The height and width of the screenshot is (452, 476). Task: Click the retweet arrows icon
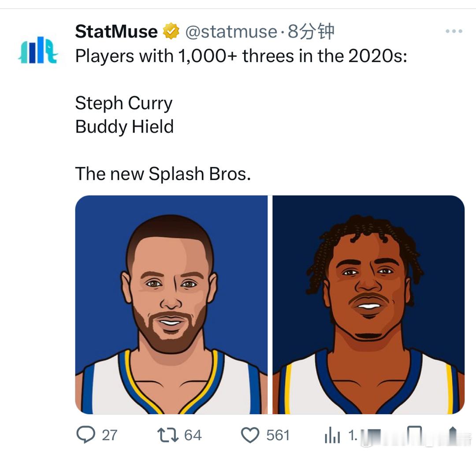point(167,435)
